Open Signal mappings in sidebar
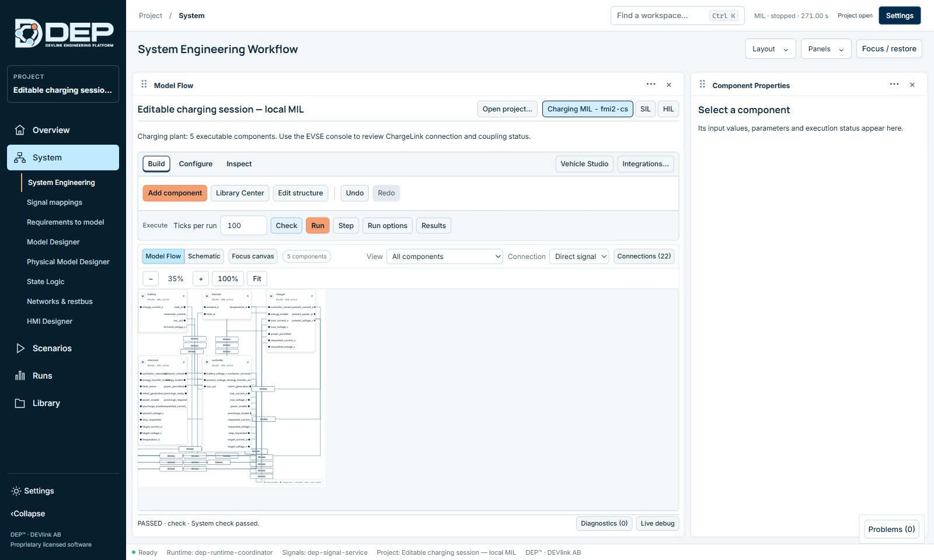934x560 pixels. coord(54,202)
